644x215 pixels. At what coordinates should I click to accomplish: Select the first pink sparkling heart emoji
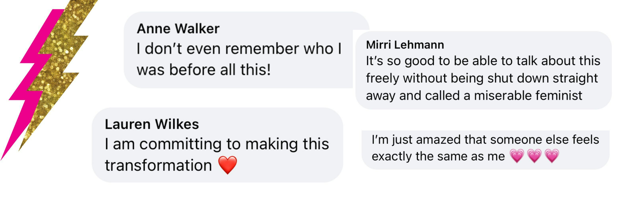coord(517,156)
